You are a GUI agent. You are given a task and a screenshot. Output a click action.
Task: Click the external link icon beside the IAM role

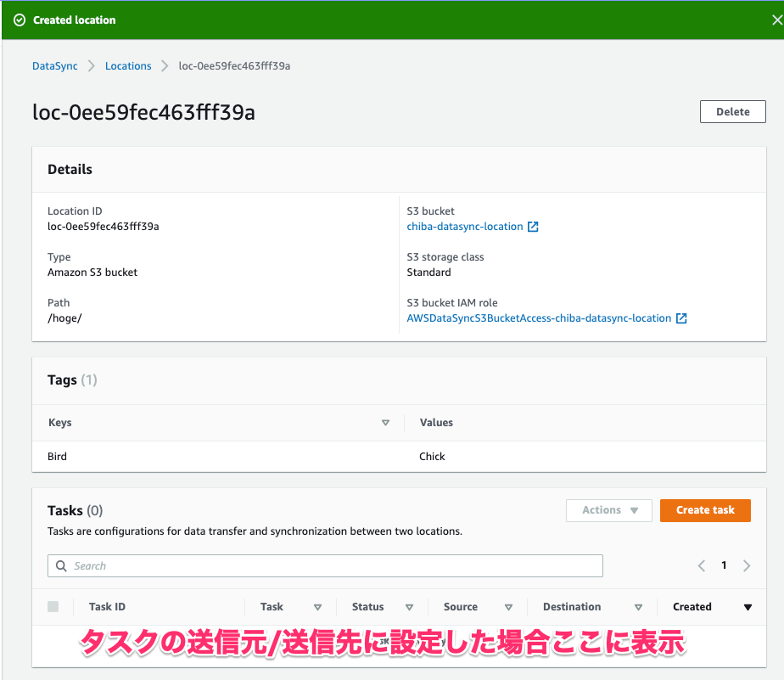click(x=681, y=318)
